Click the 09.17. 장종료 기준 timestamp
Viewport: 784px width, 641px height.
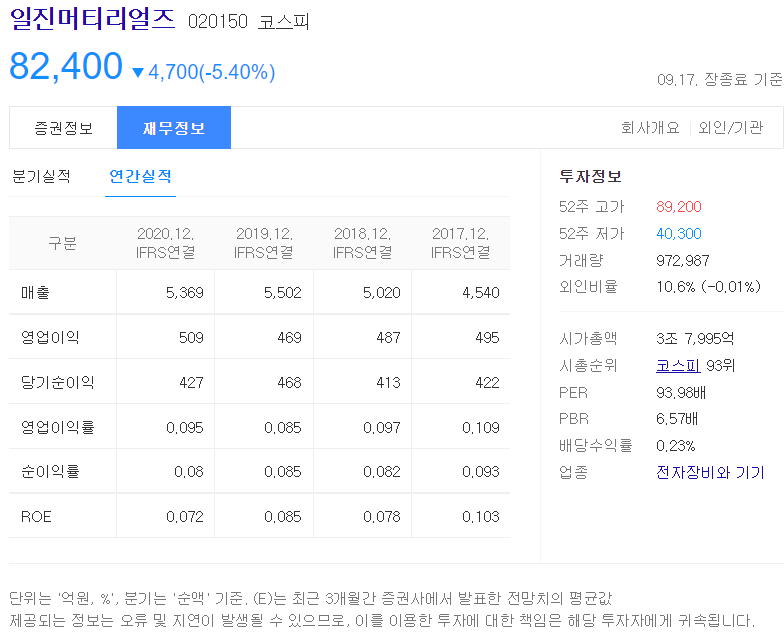(719, 79)
